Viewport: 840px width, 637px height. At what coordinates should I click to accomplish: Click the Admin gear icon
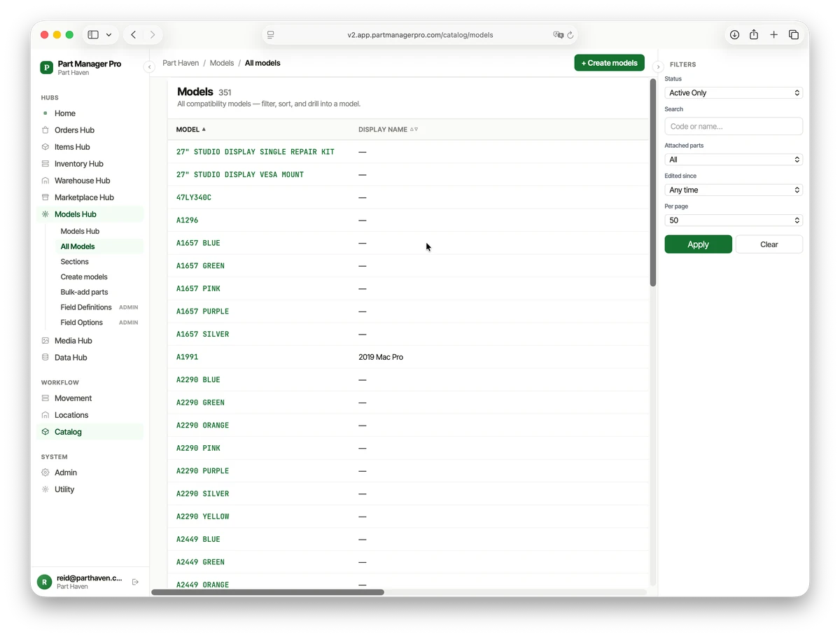coord(45,472)
